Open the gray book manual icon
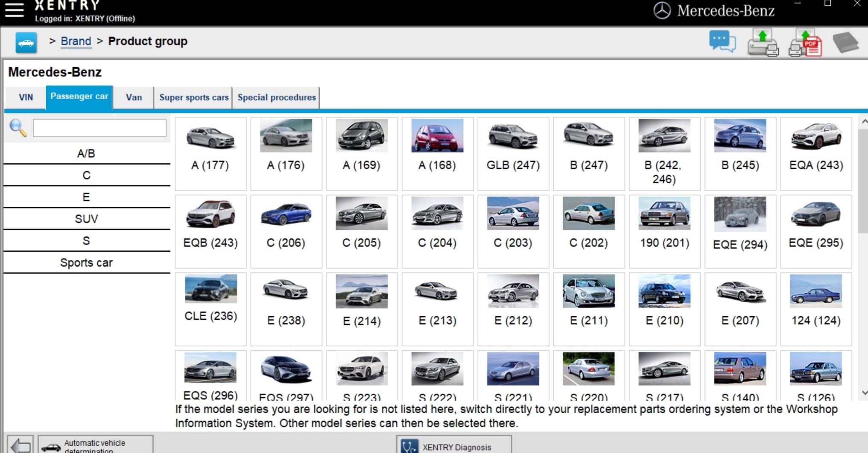Viewport: 868px width, 453px height. 845,42
